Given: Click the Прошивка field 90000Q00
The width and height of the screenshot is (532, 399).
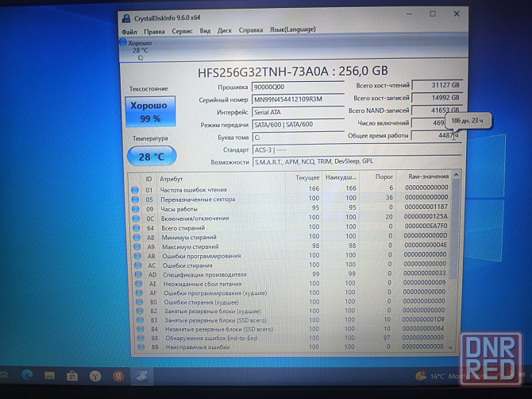Looking at the screenshot, I should 298,87.
